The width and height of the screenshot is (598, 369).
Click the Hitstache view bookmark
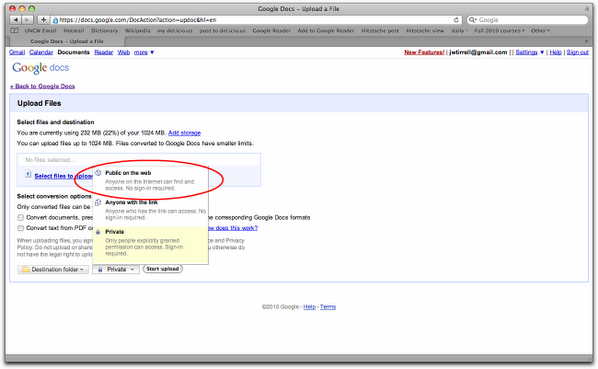point(425,30)
